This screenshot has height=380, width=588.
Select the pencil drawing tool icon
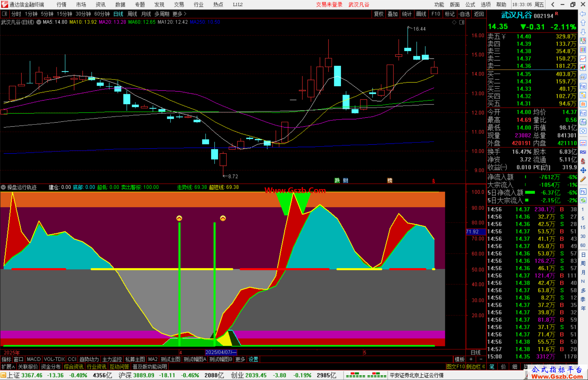click(x=583, y=179)
